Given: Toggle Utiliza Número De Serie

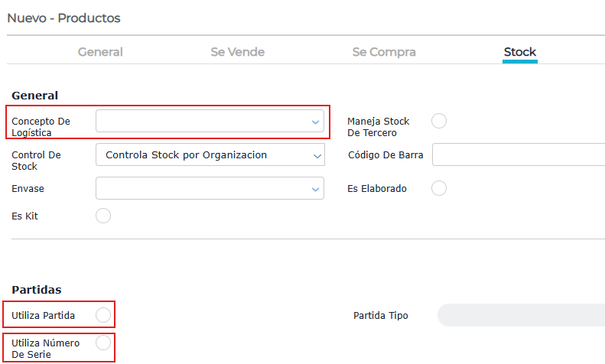Looking at the screenshot, I should pyautogui.click(x=103, y=343).
